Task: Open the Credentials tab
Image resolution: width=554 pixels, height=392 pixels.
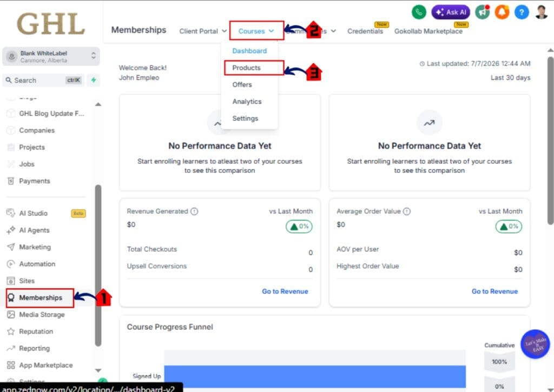Action: [x=365, y=31]
